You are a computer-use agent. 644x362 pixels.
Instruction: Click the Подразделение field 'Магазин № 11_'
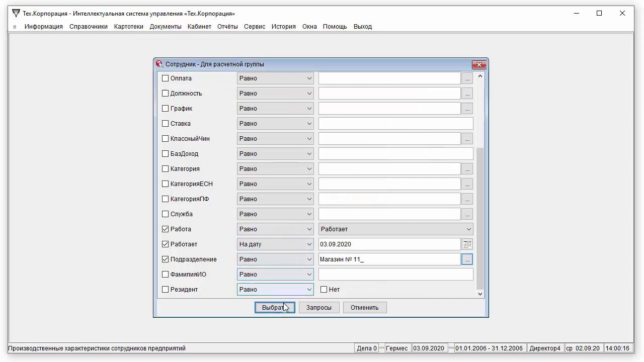[389, 259]
